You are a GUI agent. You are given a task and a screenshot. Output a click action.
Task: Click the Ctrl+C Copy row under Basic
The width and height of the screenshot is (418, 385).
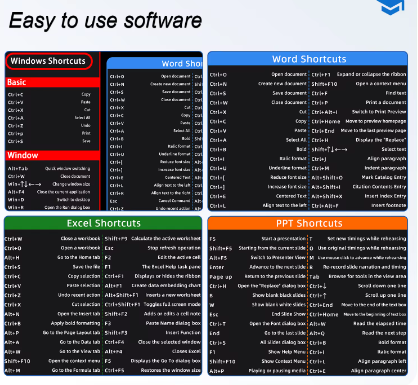pos(49,95)
